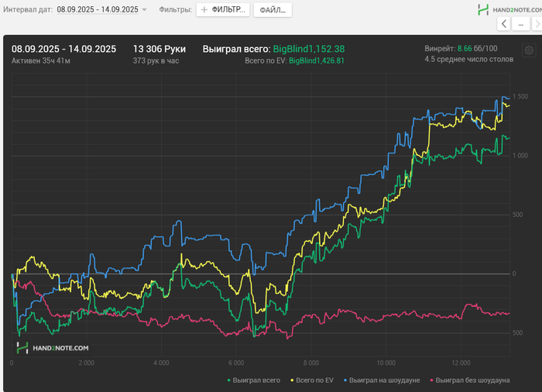Click the pink dot beside 'Выиграл без шоудауна'
The height and width of the screenshot is (392, 542).
pyautogui.click(x=432, y=380)
